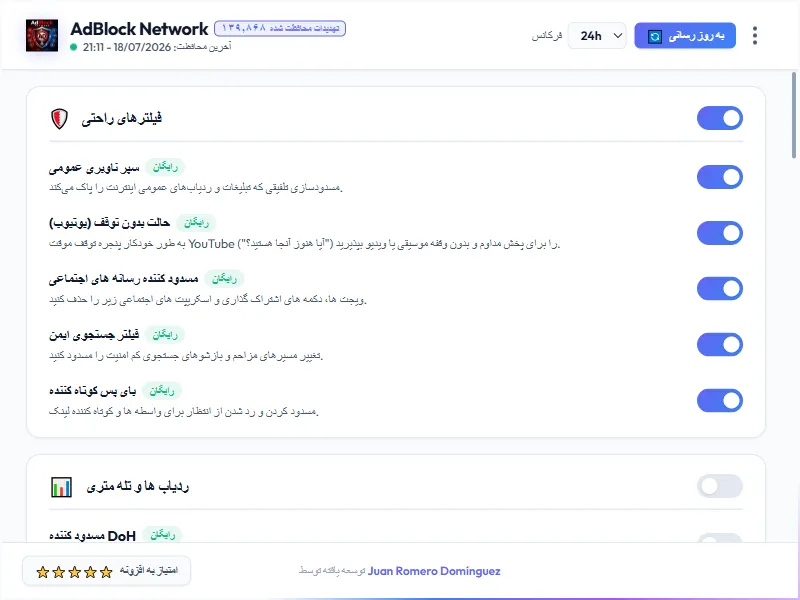800x600 pixels.
Task: Click the رایگان badge next to حالت بدون توقف
Action: [196, 223]
